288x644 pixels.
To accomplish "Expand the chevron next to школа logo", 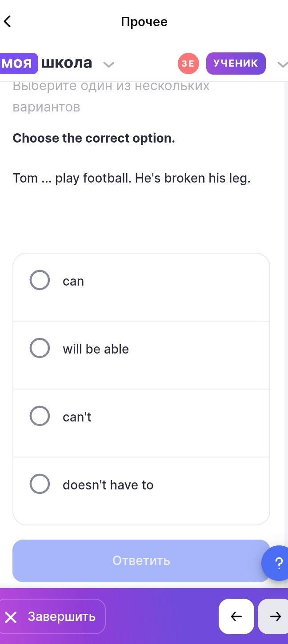I will click(x=108, y=64).
